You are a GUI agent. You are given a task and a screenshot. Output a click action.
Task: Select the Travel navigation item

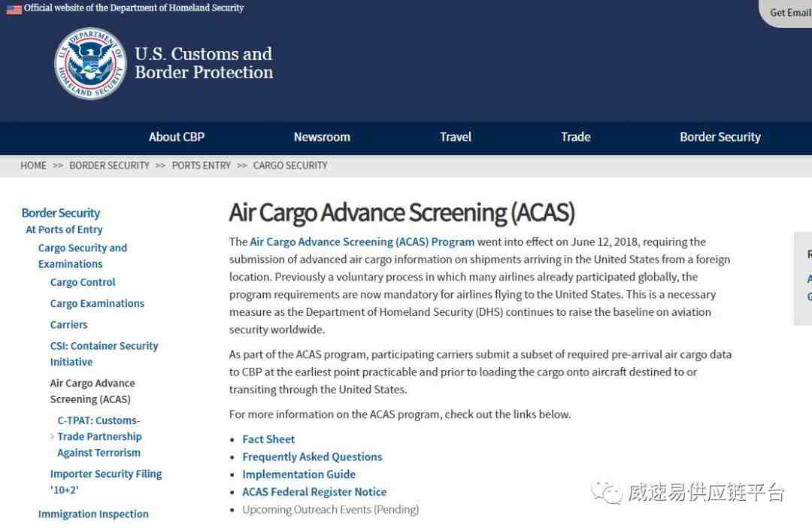click(x=456, y=137)
